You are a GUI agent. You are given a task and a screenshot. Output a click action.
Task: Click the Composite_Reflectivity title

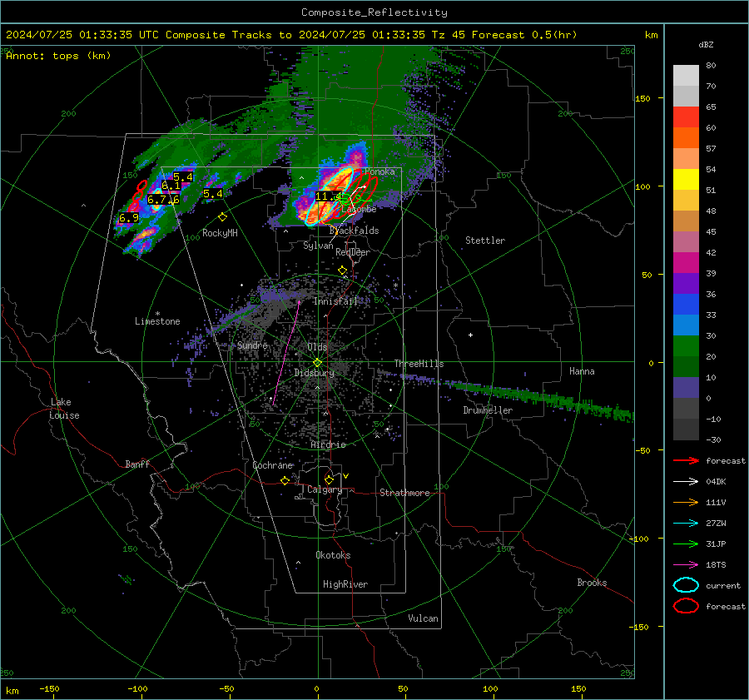click(374, 12)
